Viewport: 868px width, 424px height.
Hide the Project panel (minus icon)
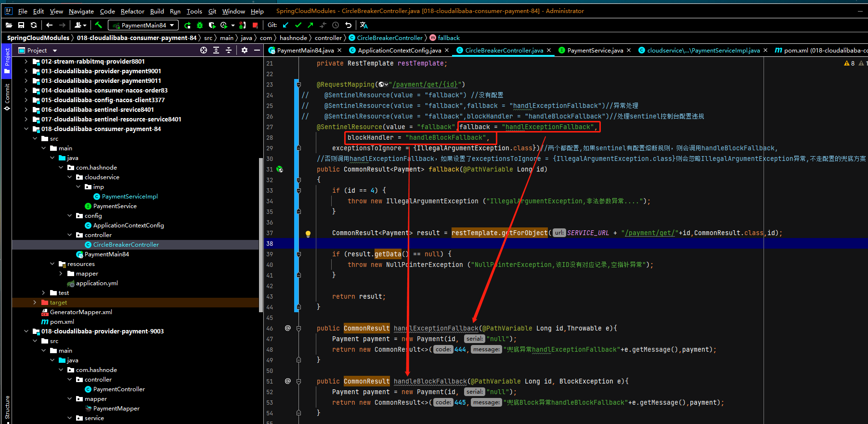pyautogui.click(x=257, y=50)
